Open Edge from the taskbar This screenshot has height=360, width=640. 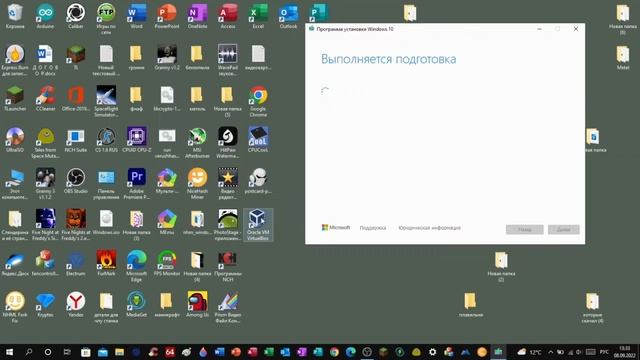[x=351, y=352]
